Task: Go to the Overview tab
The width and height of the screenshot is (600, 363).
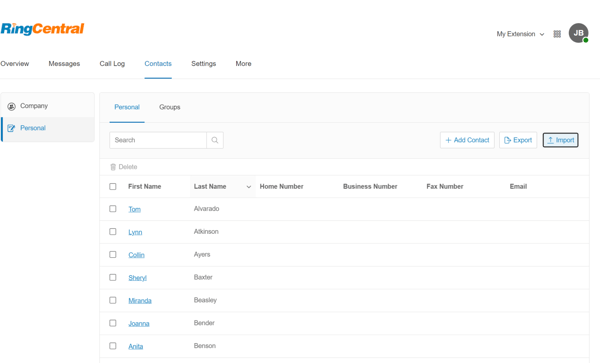Action: 15,63
